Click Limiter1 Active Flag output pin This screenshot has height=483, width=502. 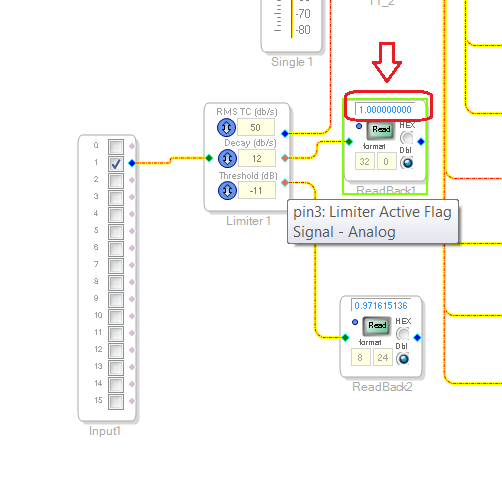tap(285, 183)
